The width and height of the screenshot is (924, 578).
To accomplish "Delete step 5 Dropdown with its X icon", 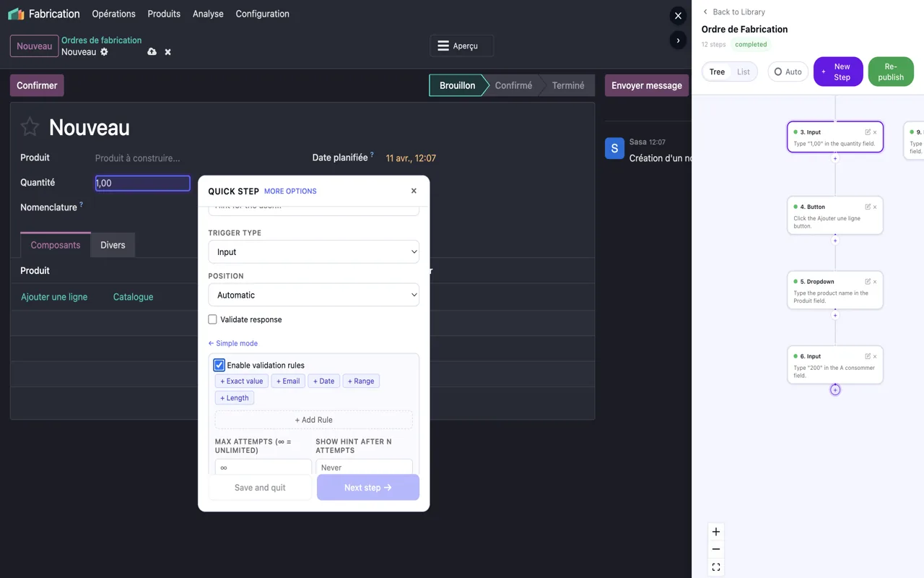I will [875, 282].
